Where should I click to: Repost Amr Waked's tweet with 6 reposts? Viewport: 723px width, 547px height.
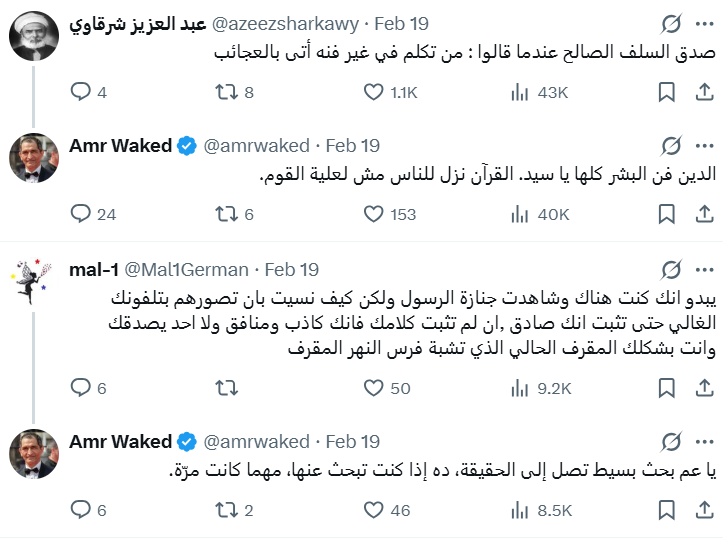(x=227, y=214)
